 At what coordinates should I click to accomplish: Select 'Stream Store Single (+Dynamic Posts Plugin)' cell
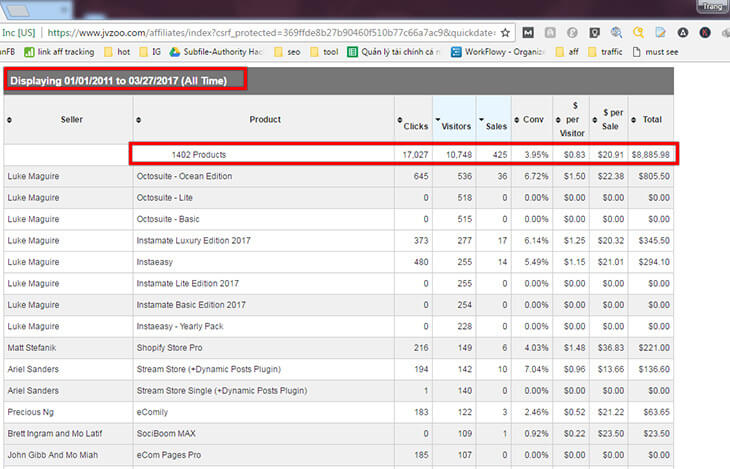[264, 391]
